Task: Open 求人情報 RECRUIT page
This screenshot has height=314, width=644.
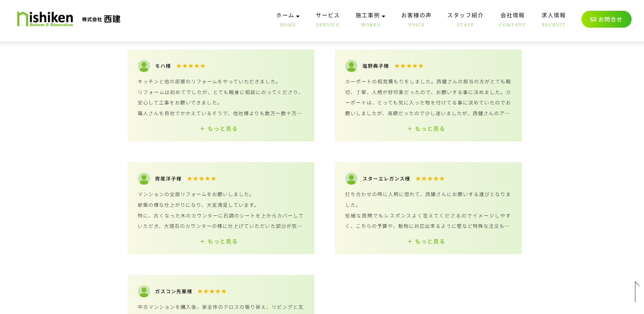Action: [x=553, y=19]
